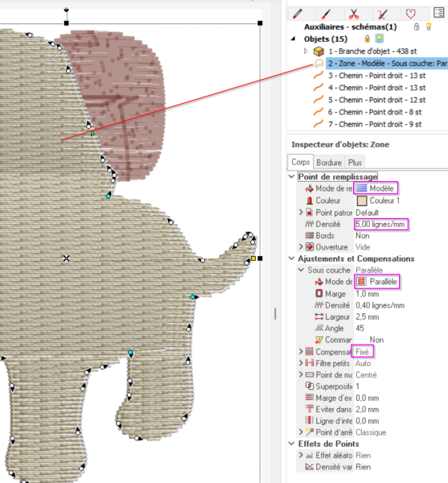
Task: Click the red scissors cut tool
Action: coord(354,14)
